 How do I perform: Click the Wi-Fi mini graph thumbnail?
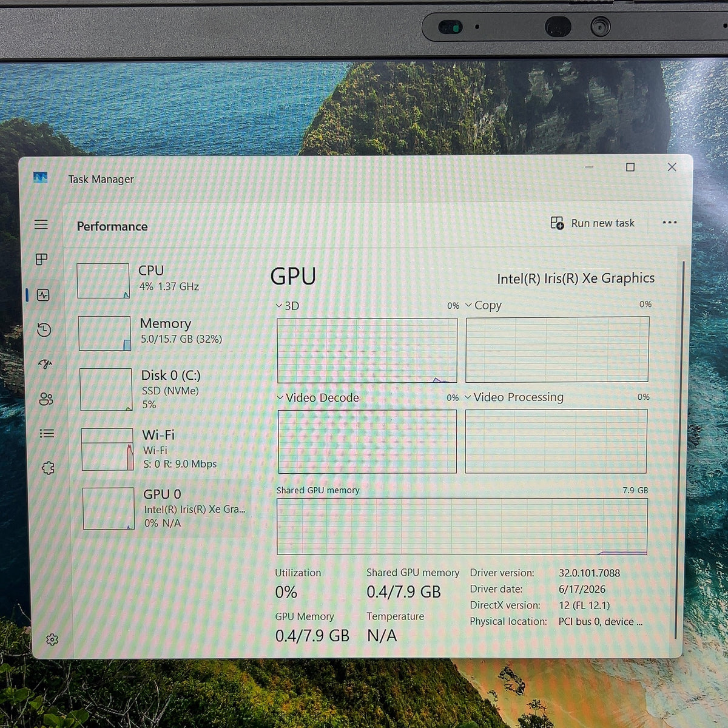click(x=107, y=449)
